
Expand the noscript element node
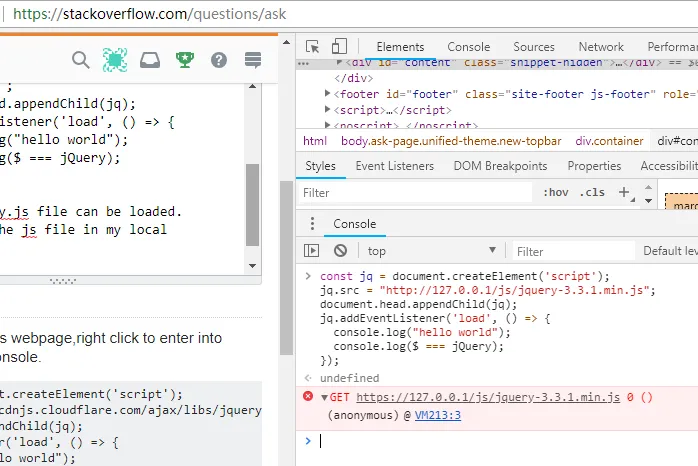[x=328, y=125]
